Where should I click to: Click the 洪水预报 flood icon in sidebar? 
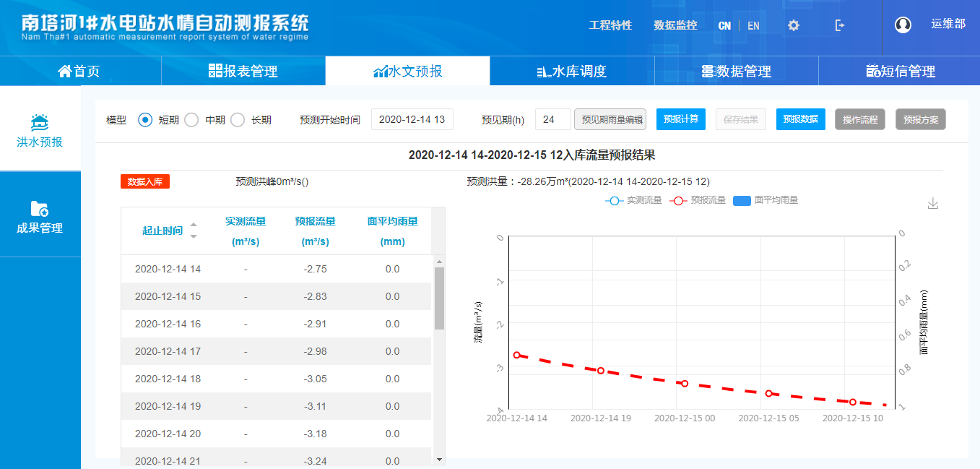(x=40, y=121)
